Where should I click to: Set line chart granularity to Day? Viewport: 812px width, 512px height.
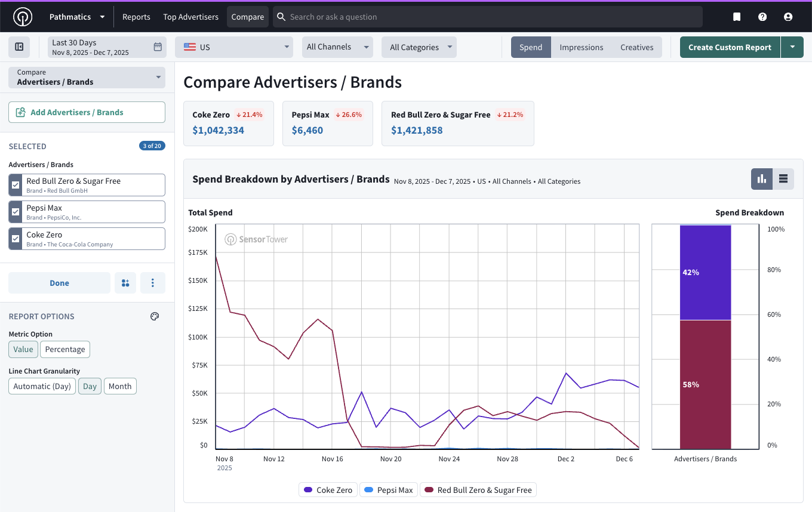tap(90, 386)
